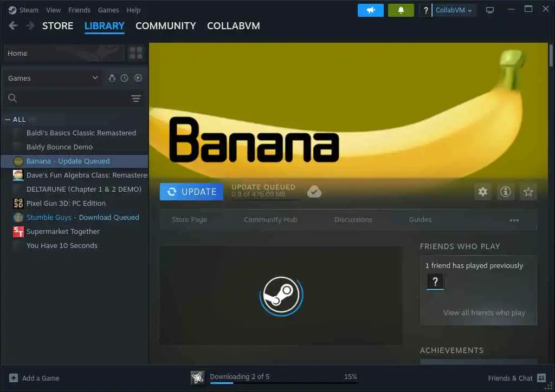
Task: Open Banana Store Page link
Action: tap(189, 219)
